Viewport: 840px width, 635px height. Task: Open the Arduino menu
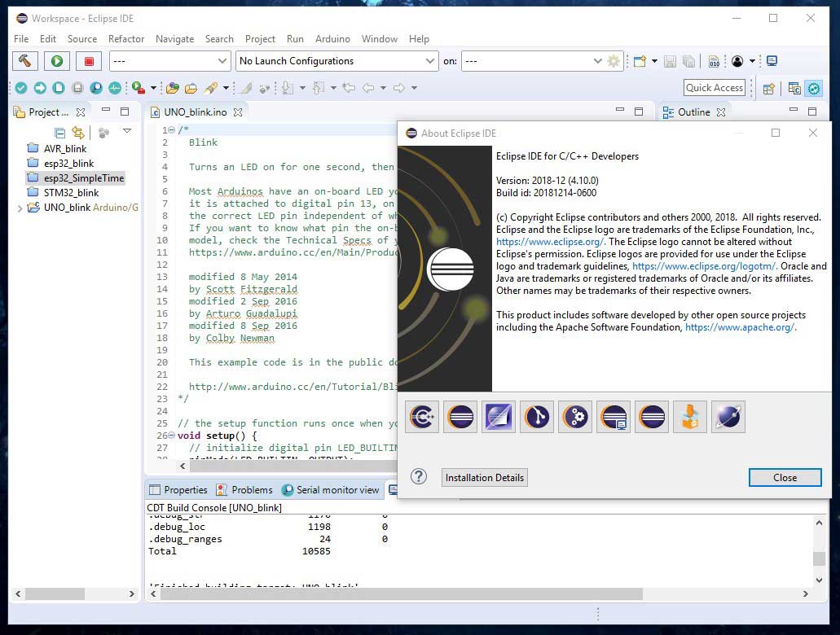(x=332, y=39)
